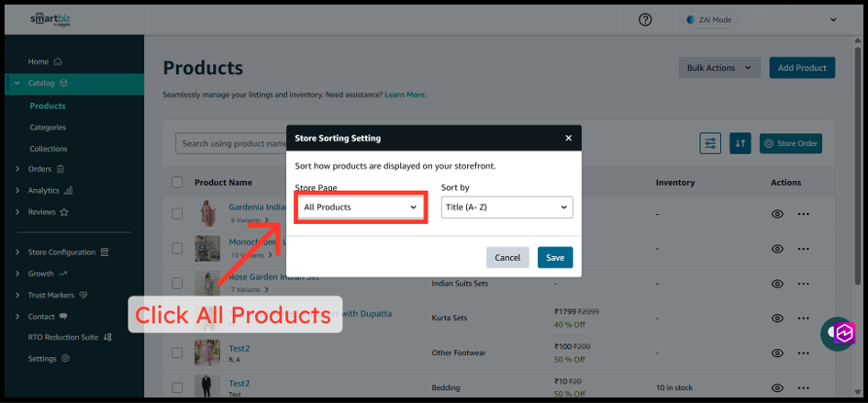Check the Gardenia Indian product checkbox
This screenshot has width=868, height=403.
pos(177,213)
